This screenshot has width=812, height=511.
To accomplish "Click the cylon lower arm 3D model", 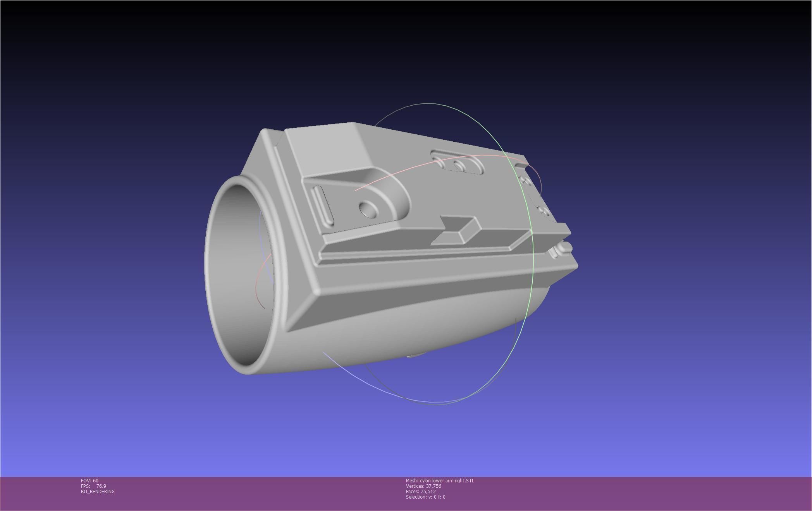I will pyautogui.click(x=391, y=248).
